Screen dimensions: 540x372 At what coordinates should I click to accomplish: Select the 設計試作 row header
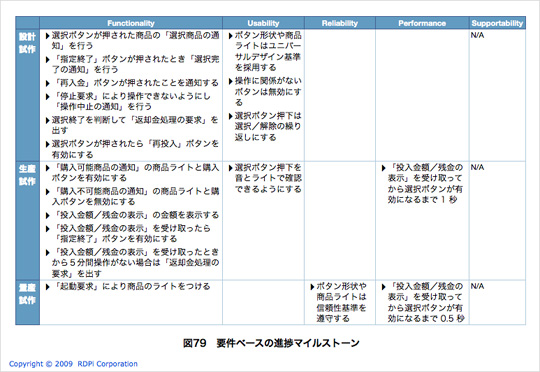(28, 95)
